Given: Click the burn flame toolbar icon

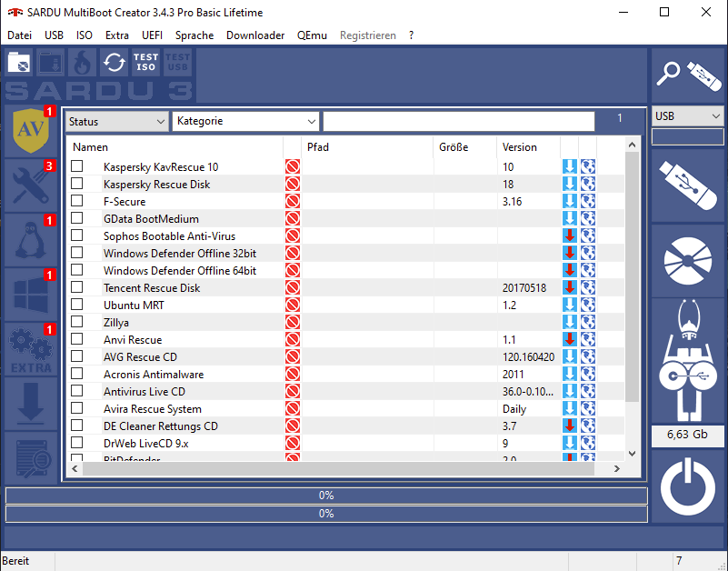Looking at the screenshot, I should [82, 62].
